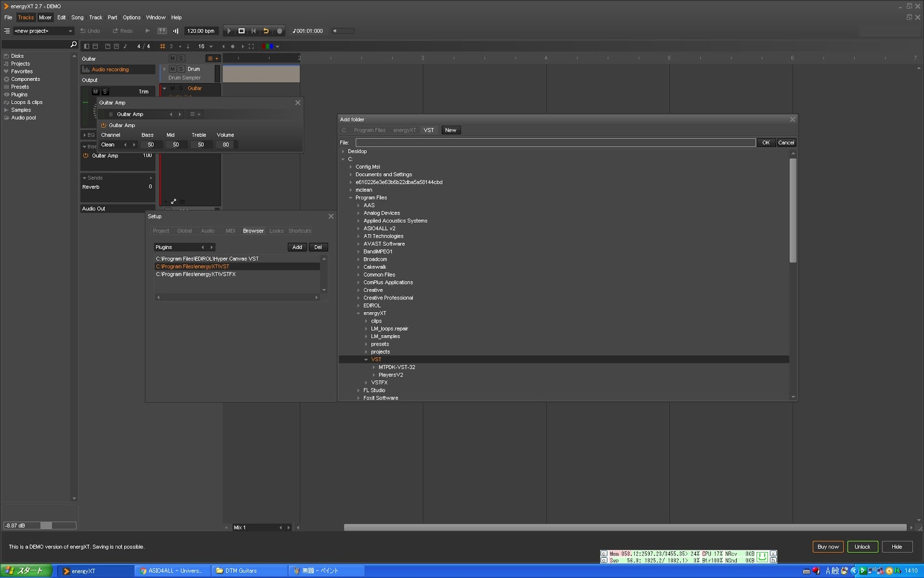Click the search magnifier icon in browser
Screen dimensions: 924x578
tap(73, 45)
